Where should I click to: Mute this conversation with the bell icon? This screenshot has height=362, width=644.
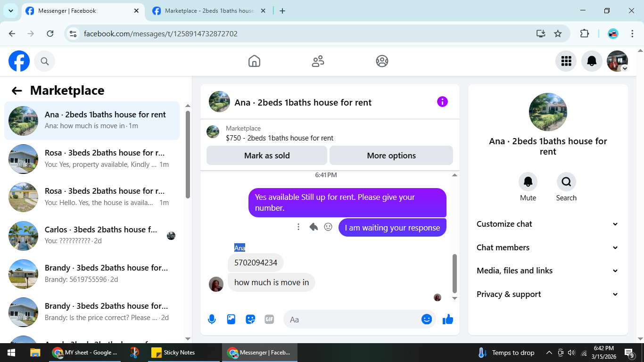coord(528,181)
